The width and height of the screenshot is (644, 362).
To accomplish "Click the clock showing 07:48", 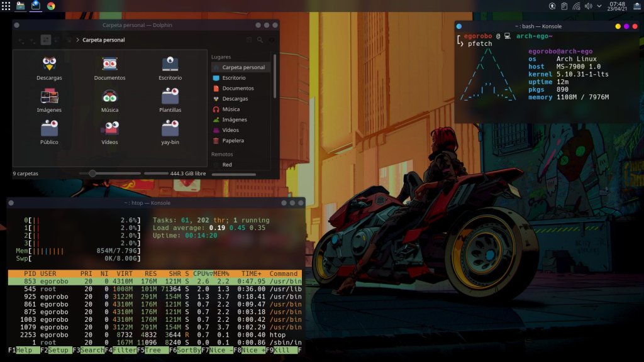I will pos(617,4).
